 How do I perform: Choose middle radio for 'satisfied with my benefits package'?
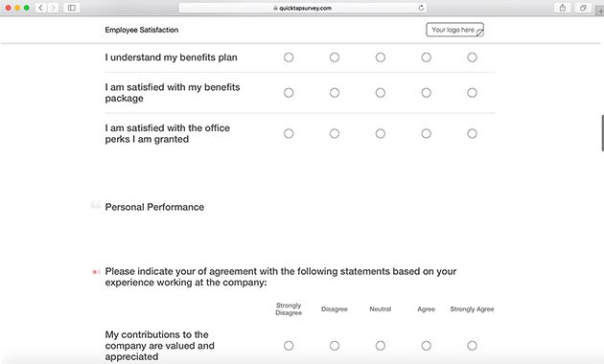381,93
